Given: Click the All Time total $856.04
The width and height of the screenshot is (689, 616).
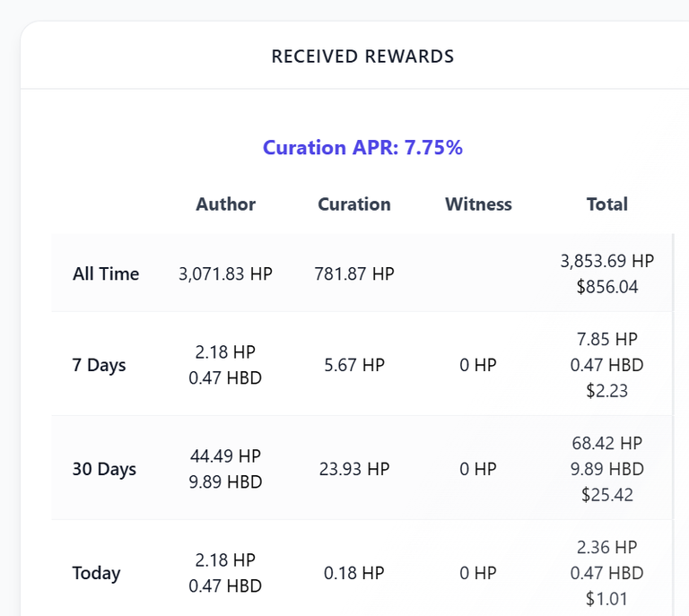Looking at the screenshot, I should 607,287.
